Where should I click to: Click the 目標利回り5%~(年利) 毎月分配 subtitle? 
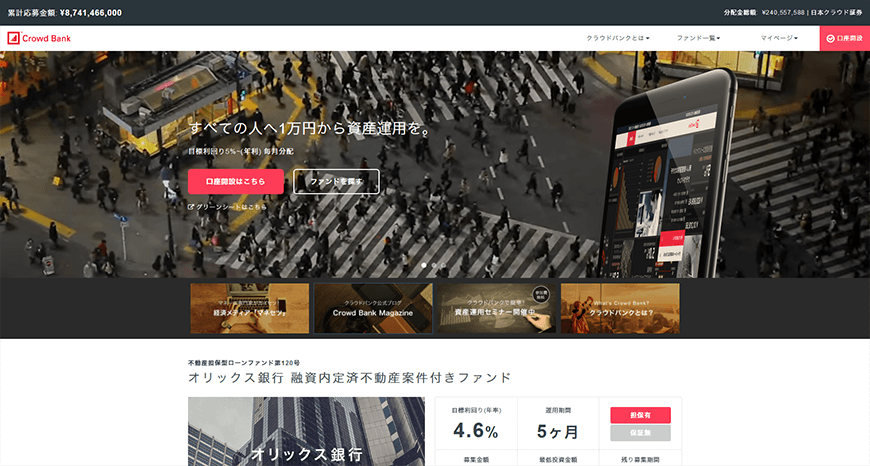[x=241, y=151]
